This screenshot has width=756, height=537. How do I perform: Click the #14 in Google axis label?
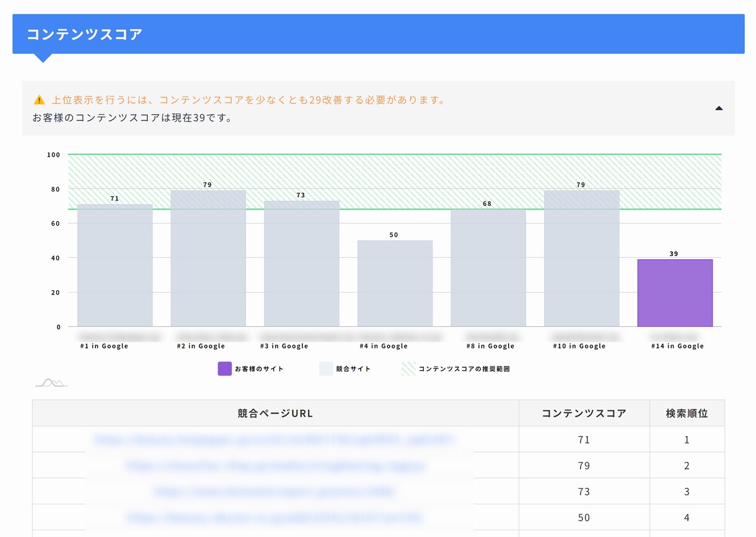tap(677, 346)
